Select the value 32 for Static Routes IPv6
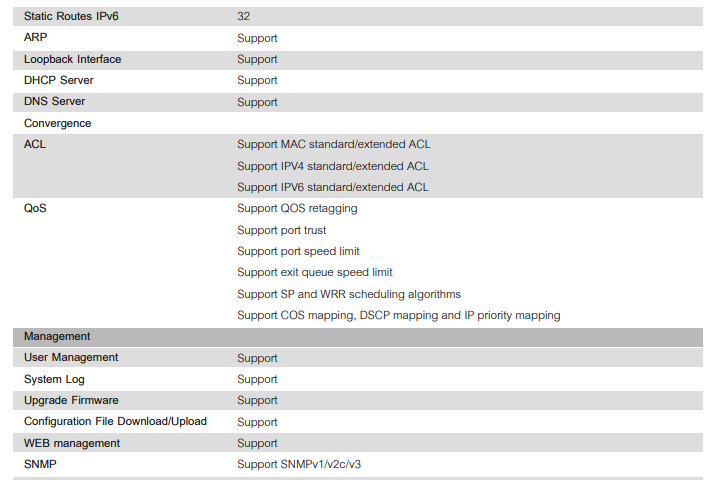 (x=244, y=17)
